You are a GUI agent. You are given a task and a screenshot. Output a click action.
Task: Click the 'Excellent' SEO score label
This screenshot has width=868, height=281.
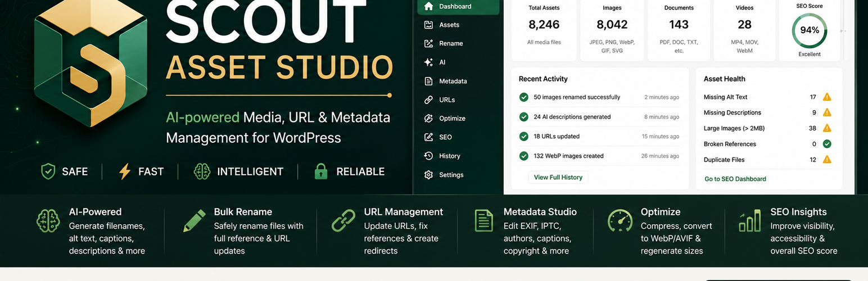(810, 54)
